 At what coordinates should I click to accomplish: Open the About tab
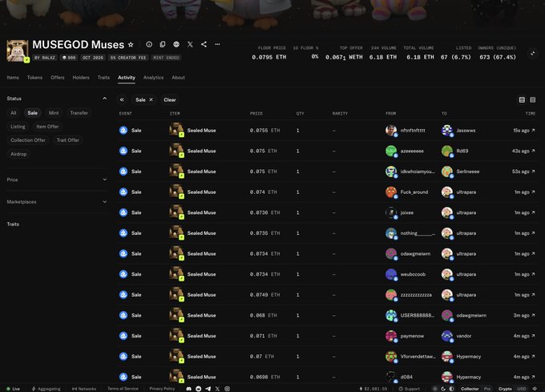178,78
